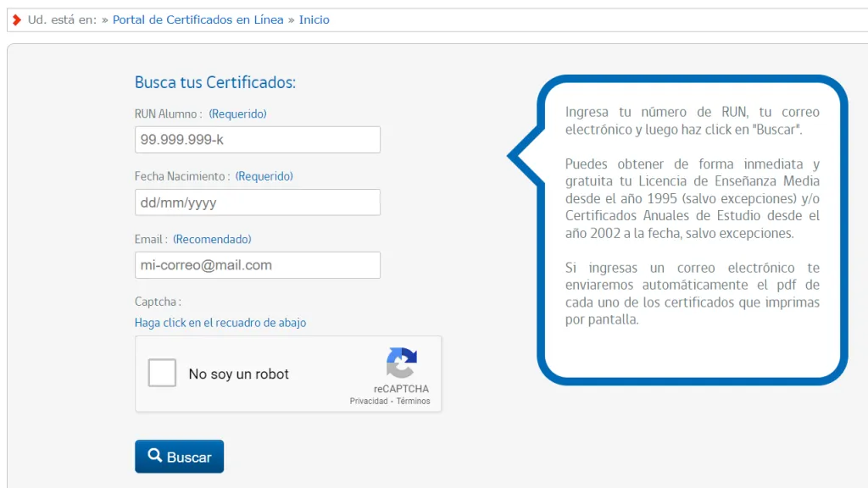This screenshot has width=868, height=488.
Task: Check the 'No soy un robot' checkbox
Action: [x=162, y=373]
